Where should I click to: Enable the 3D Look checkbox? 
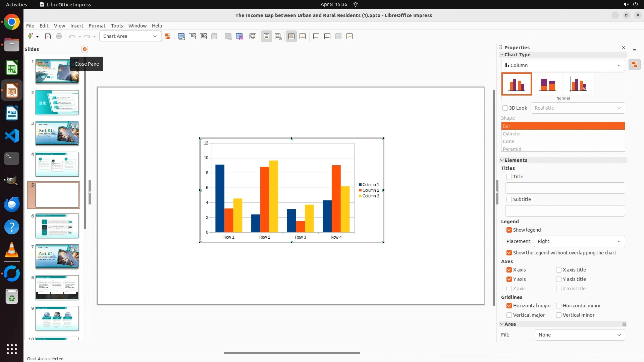505,108
